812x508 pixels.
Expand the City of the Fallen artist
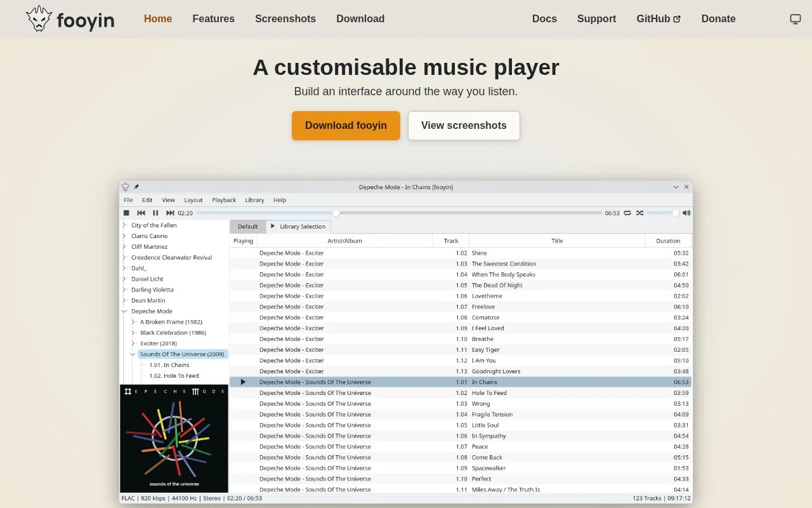pyautogui.click(x=124, y=225)
